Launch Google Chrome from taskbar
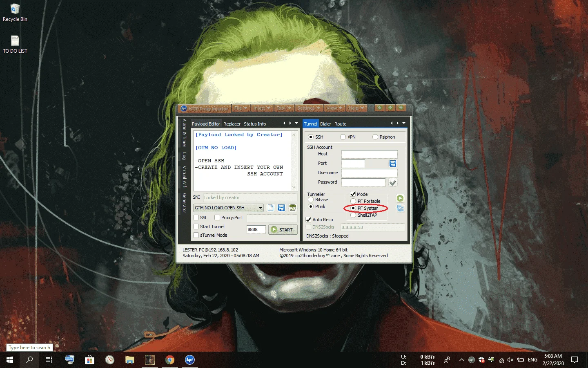 pos(170,360)
